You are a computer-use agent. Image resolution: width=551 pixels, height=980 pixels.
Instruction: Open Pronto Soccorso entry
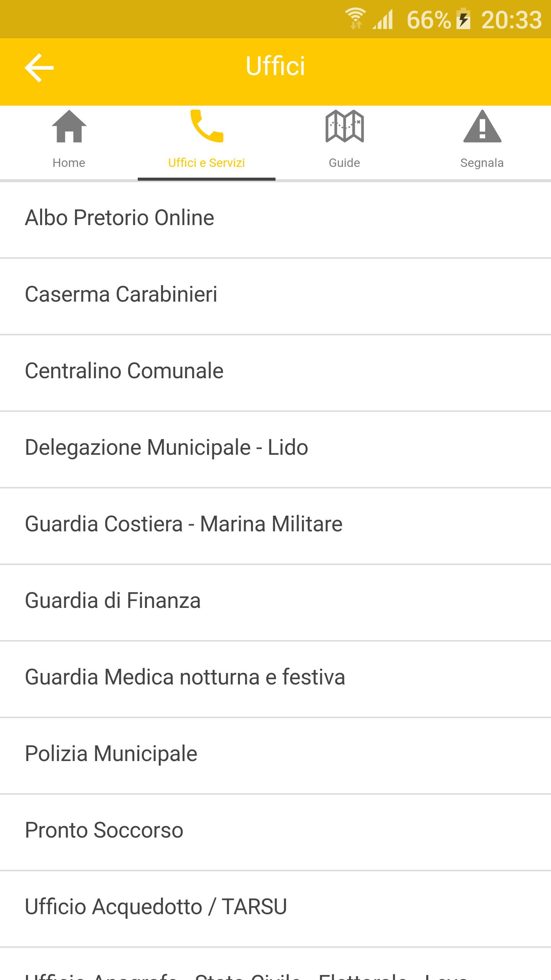104,831
